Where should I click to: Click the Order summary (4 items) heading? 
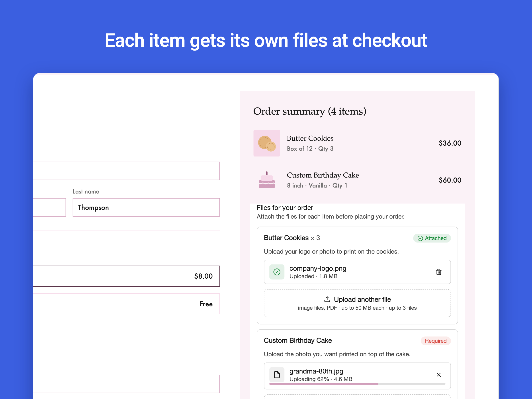tap(310, 111)
